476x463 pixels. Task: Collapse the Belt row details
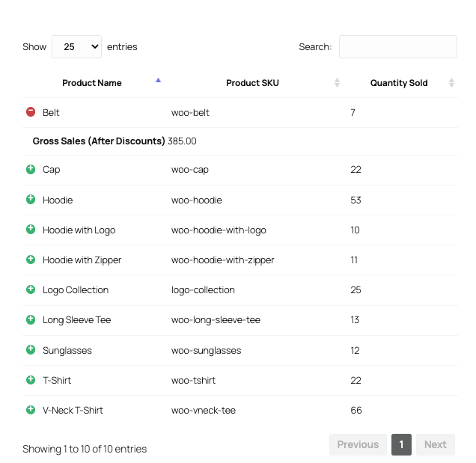(x=31, y=112)
